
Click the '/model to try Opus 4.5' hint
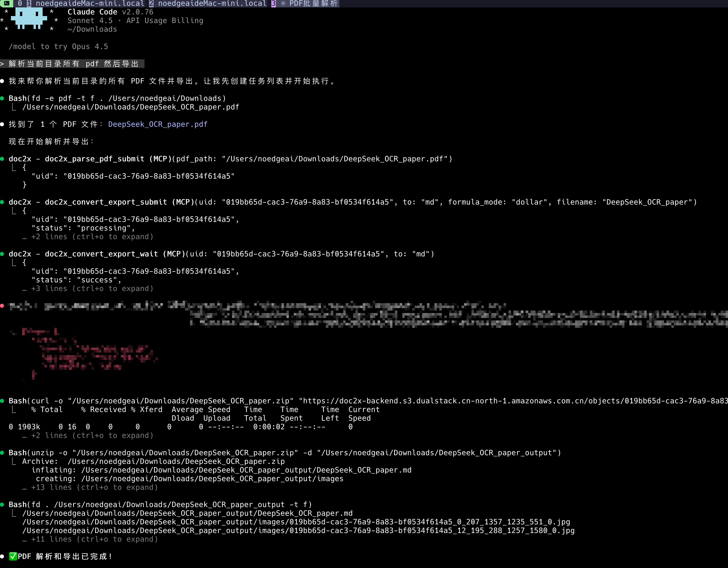(x=58, y=46)
